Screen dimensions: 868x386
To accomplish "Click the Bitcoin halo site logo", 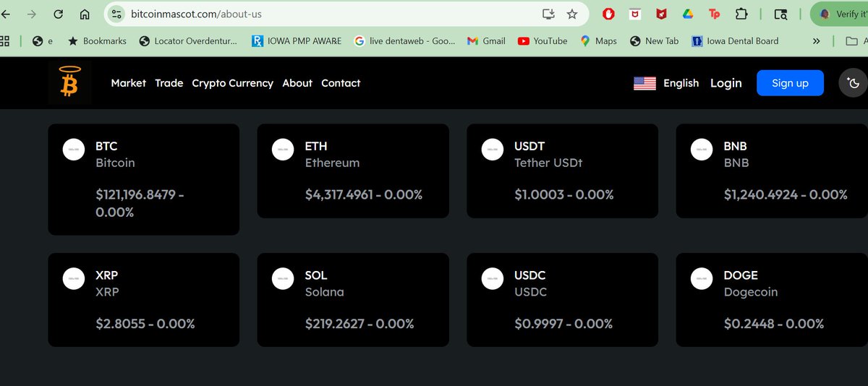I will point(69,82).
